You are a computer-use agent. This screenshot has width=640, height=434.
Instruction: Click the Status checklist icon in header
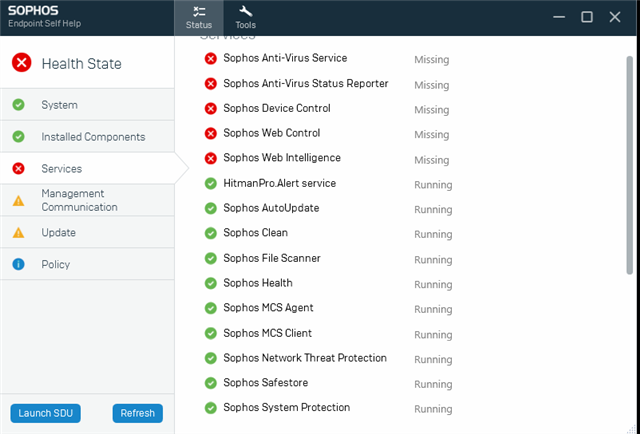click(x=199, y=11)
